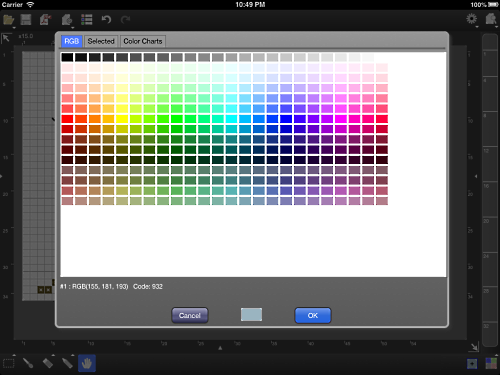Expand the open folder dropdown arrow

click(x=14, y=27)
